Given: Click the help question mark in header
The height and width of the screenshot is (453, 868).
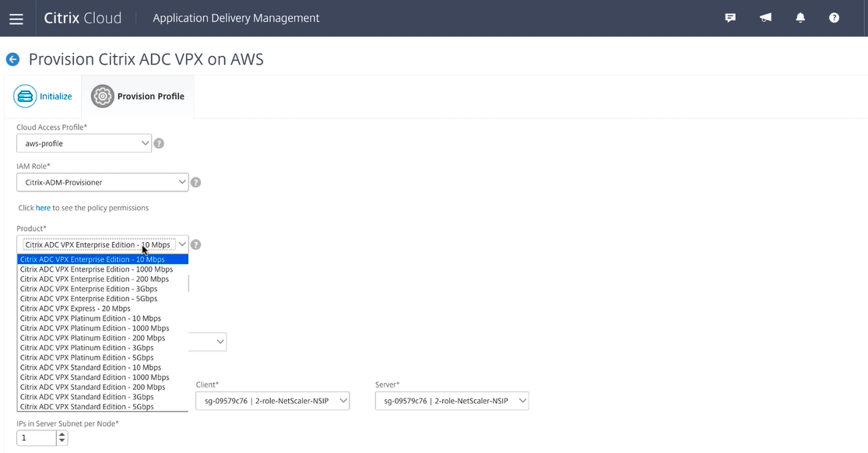Looking at the screenshot, I should (834, 18).
